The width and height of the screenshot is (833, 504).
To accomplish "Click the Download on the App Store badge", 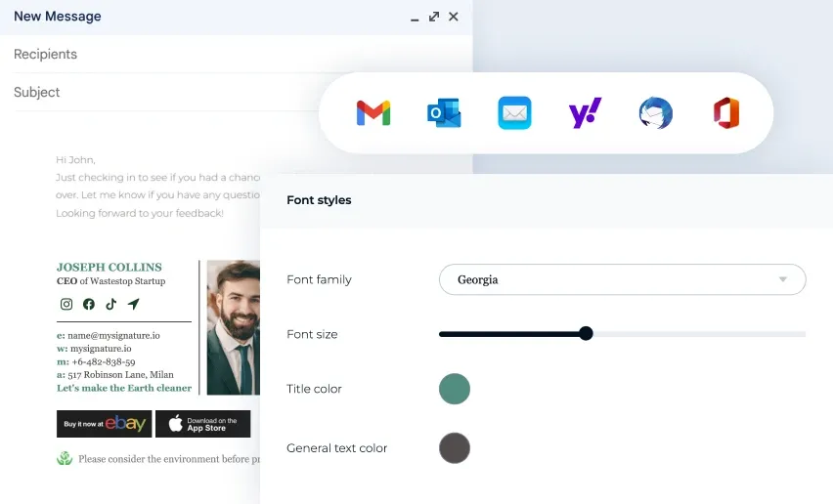I will pyautogui.click(x=203, y=424).
